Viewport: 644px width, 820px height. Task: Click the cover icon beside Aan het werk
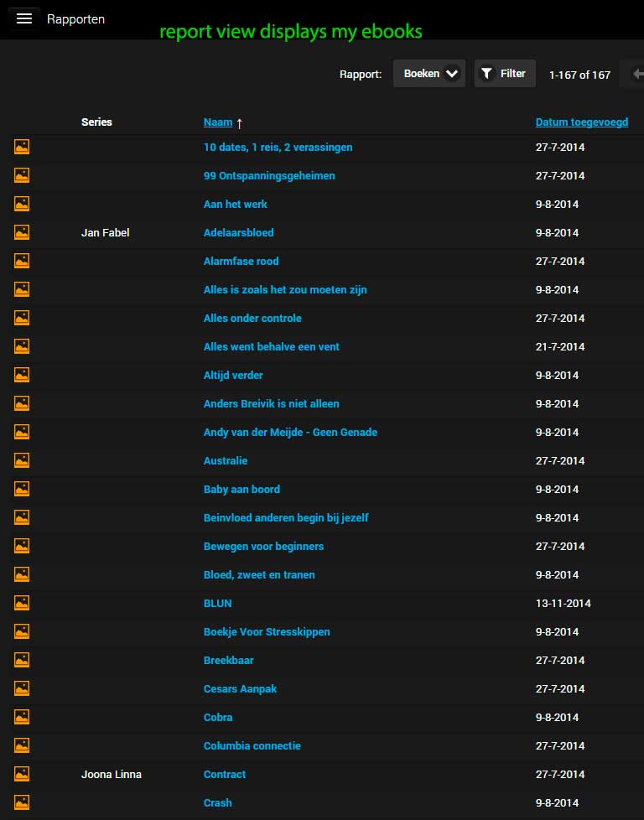pos(22,204)
